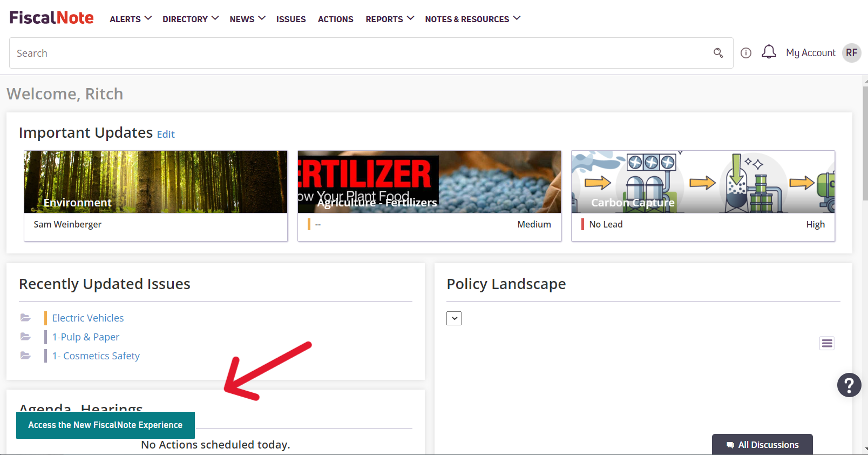
Task: Click folder icon beside Electric Vehicles
Action: (x=25, y=318)
